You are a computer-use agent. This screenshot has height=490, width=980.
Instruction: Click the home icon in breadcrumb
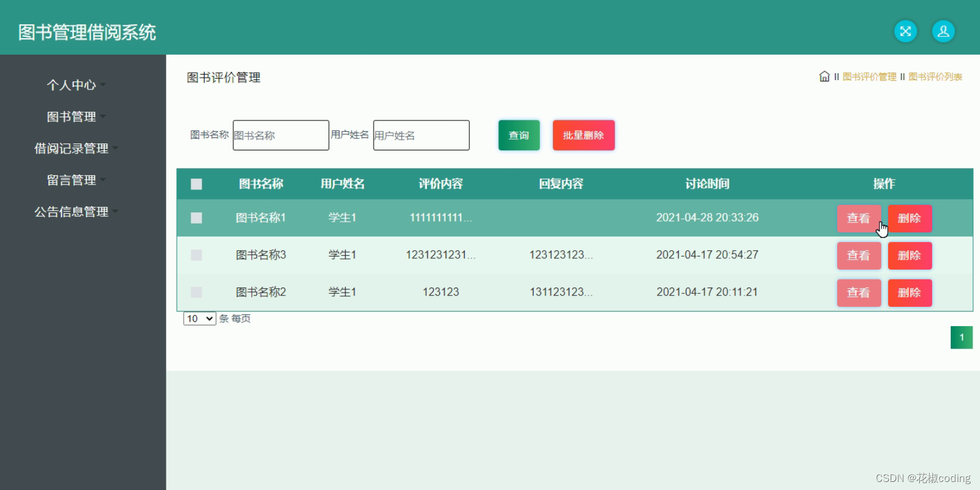pyautogui.click(x=824, y=76)
